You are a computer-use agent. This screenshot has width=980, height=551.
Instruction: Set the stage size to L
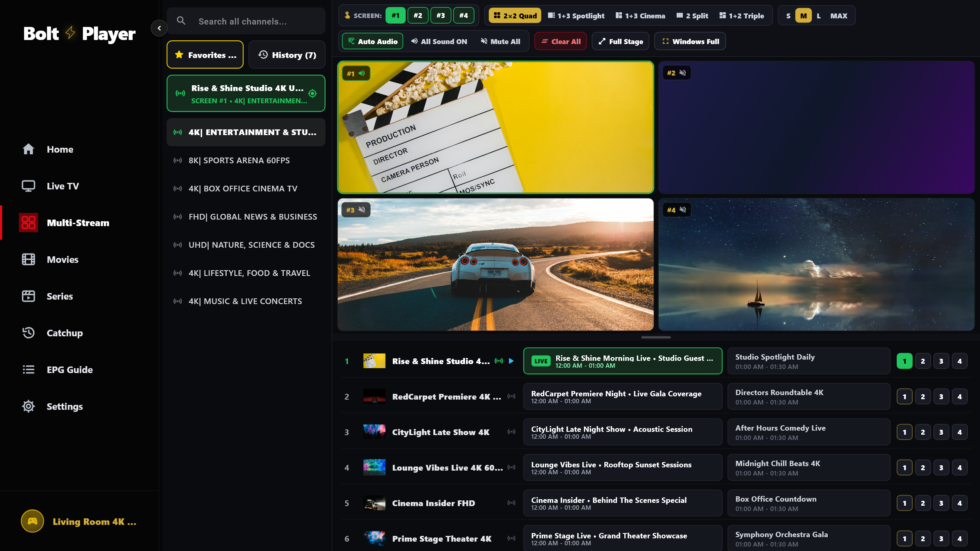(x=819, y=16)
